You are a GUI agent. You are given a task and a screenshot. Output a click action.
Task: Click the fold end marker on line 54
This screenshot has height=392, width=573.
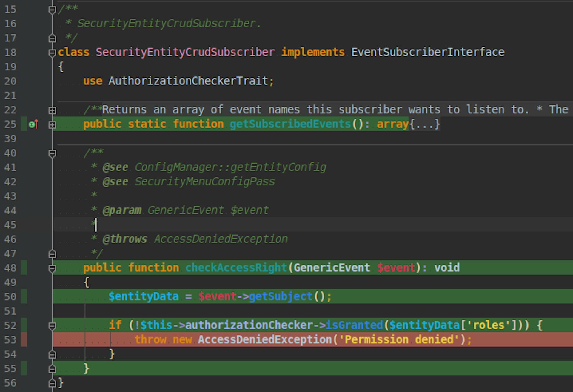coord(52,354)
